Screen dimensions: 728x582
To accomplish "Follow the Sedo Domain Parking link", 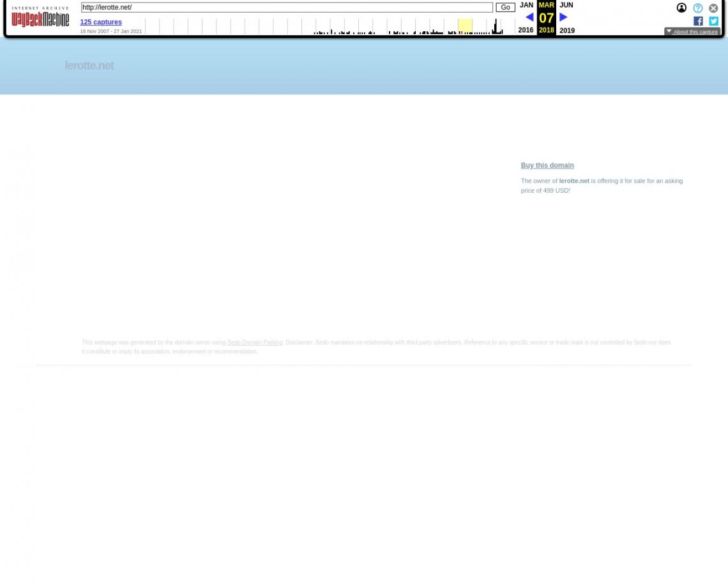I will 255,343.
